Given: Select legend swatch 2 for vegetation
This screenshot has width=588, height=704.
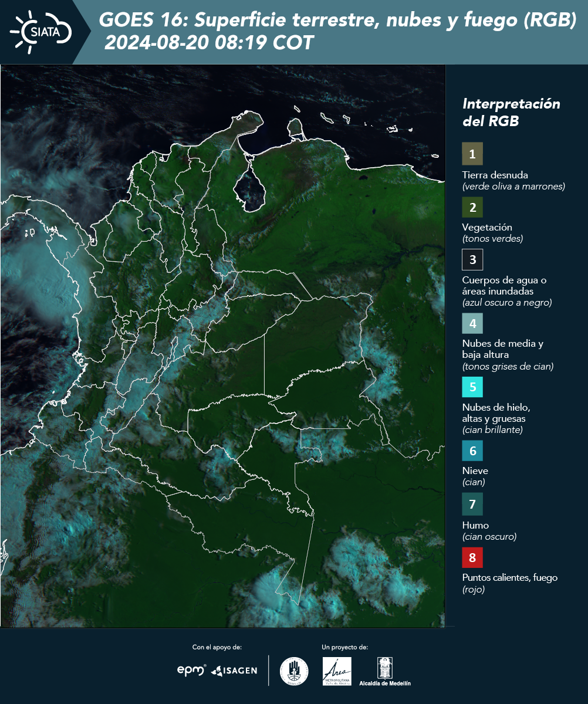Looking at the screenshot, I should 472,207.
